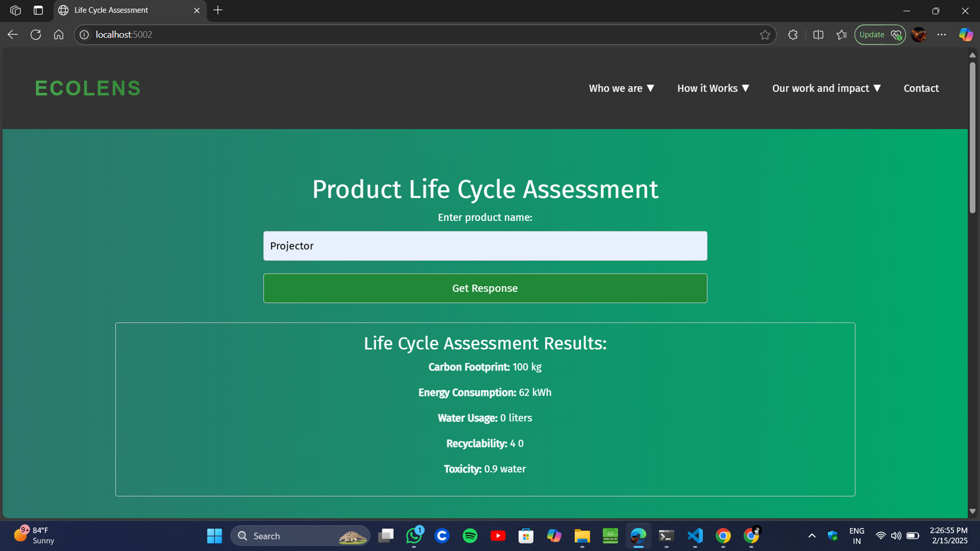Expand the Who we are dropdown
Viewport: 980px width, 551px height.
point(621,88)
